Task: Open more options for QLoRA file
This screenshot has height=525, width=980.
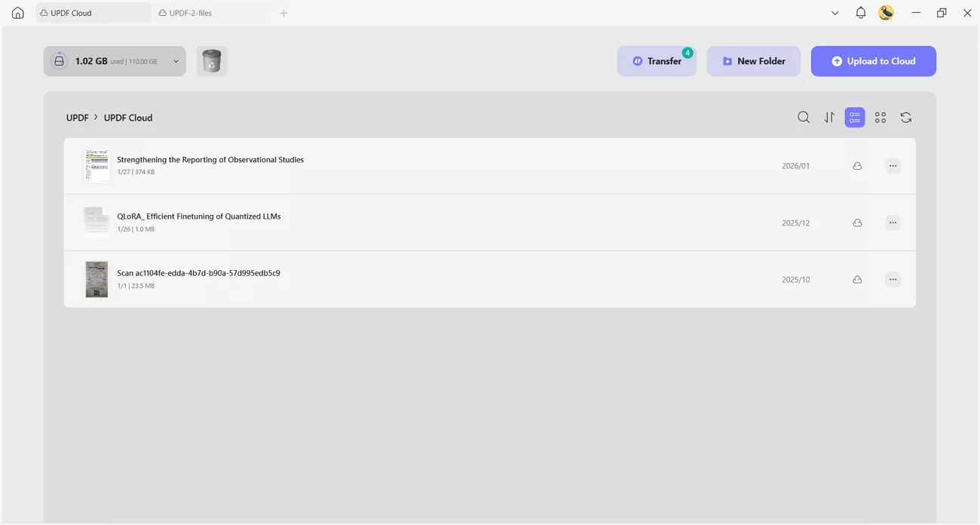Action: click(x=893, y=223)
